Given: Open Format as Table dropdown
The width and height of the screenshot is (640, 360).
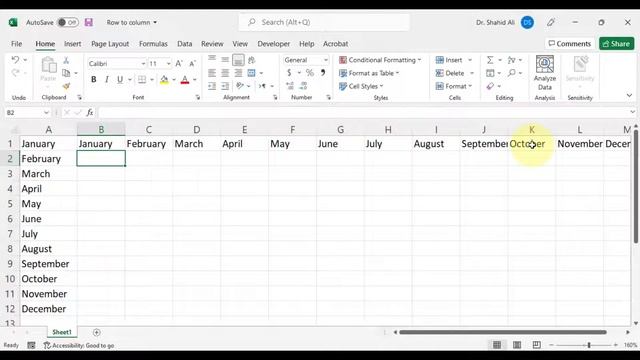Looking at the screenshot, I should point(369,73).
